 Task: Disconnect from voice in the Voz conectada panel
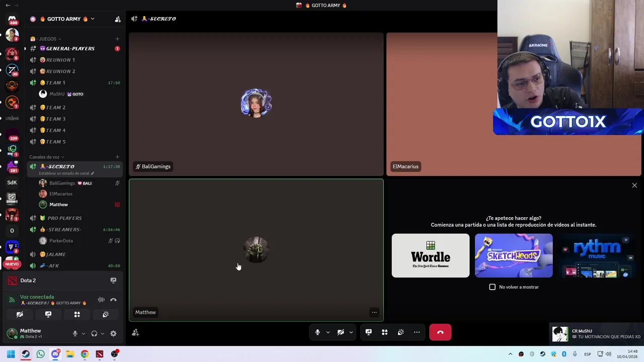pos(113,300)
